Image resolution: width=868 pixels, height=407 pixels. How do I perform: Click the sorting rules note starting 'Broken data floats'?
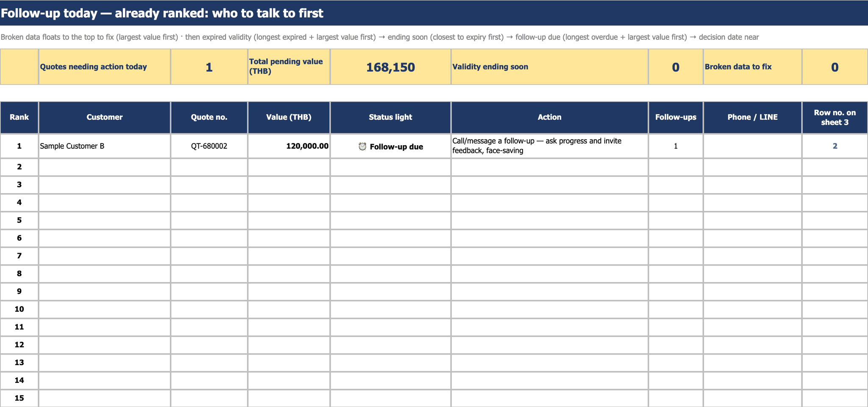coord(380,37)
